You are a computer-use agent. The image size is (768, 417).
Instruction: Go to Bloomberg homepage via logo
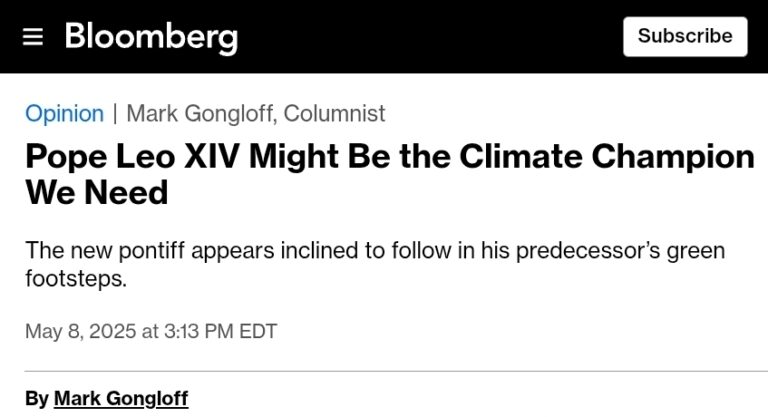coord(151,37)
